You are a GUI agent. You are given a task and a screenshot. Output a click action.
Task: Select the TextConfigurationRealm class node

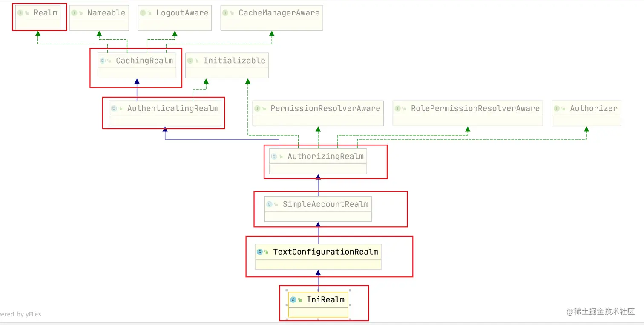pos(318,257)
